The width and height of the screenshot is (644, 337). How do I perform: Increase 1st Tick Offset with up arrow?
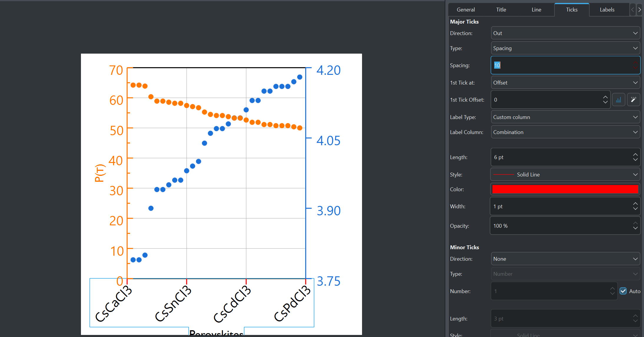pos(605,97)
